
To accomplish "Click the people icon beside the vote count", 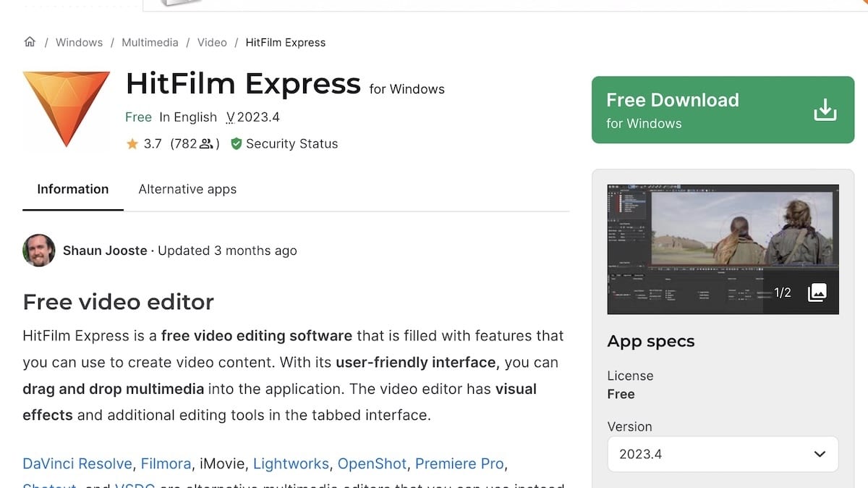I will point(205,143).
